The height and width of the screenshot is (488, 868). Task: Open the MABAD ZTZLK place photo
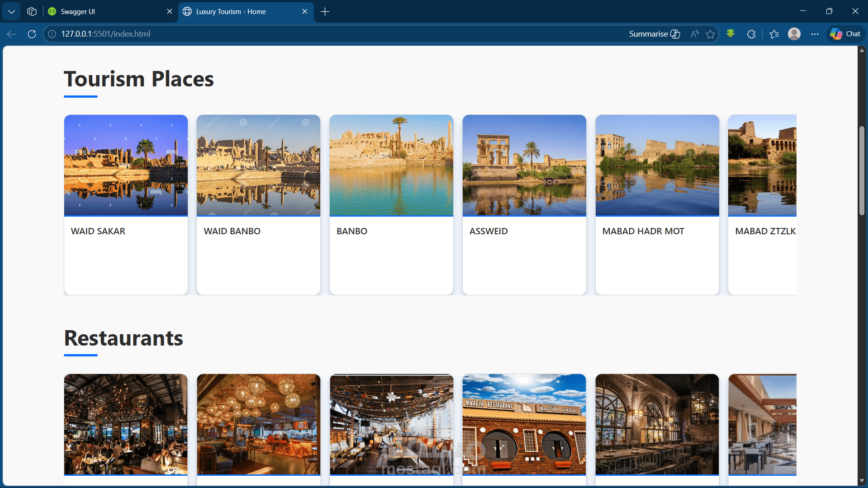coord(762,165)
